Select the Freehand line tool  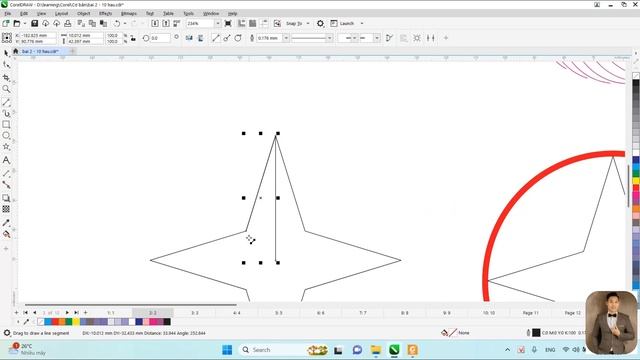coord(6,102)
